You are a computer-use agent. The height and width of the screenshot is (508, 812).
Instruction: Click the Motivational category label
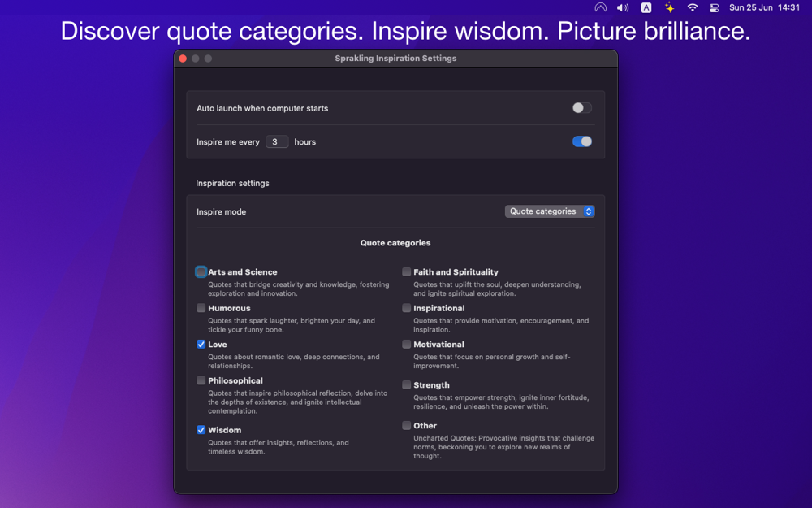[438, 344]
